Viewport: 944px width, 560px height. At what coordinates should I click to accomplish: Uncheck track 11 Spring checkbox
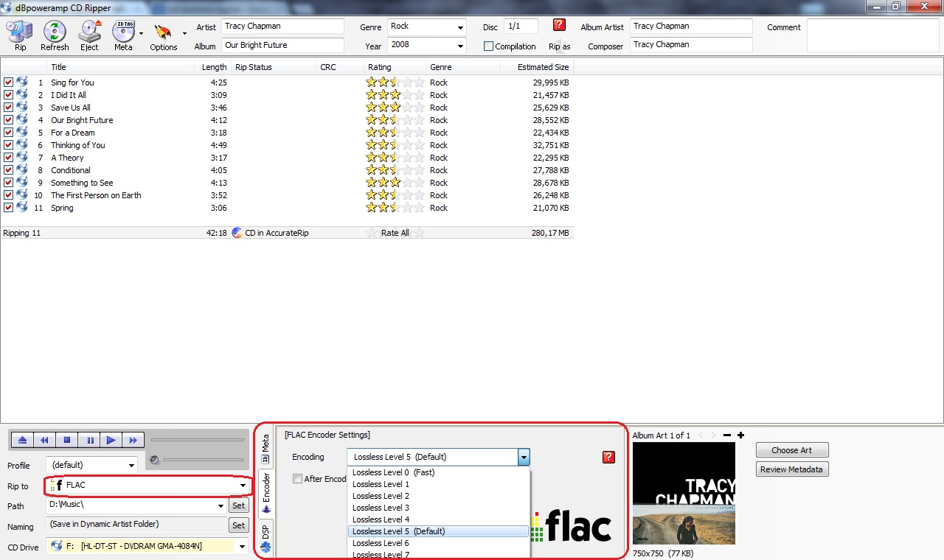pyautogui.click(x=8, y=208)
